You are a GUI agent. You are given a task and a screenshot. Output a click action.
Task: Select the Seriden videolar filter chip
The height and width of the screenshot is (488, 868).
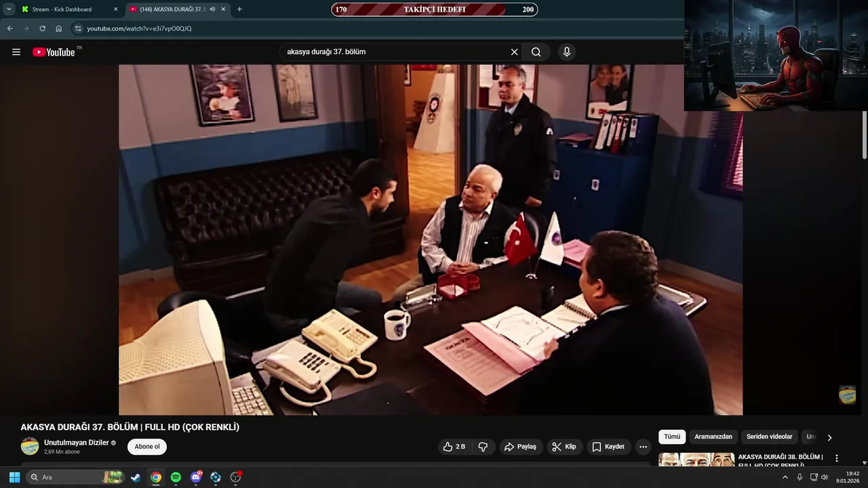pos(770,437)
